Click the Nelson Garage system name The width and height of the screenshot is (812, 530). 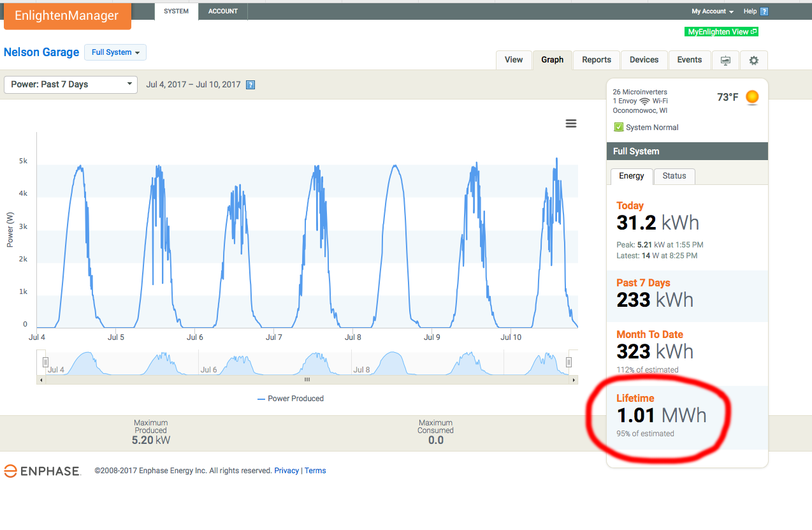[x=41, y=52]
